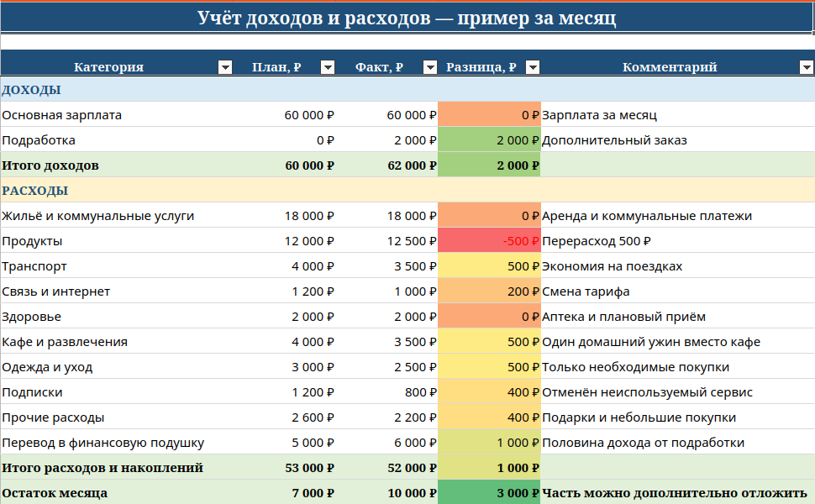Viewport: 815px width, 504px height.
Task: Open the Комментарий column filter dropdown
Action: [x=806, y=67]
